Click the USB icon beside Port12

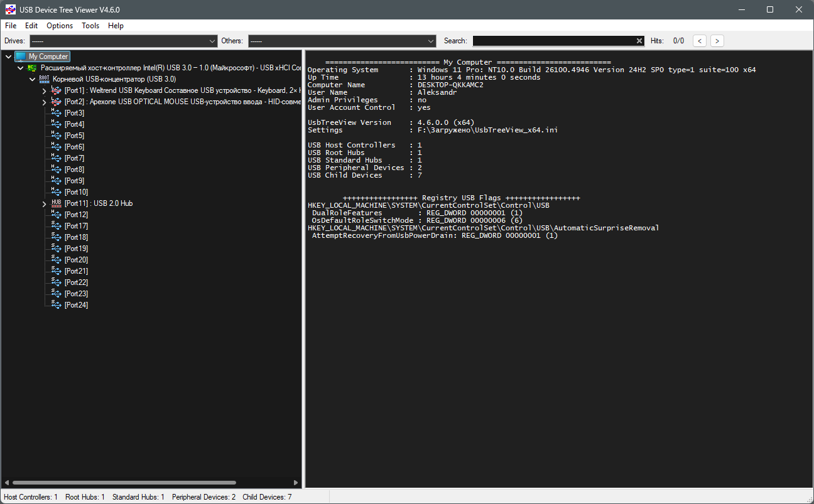57,215
